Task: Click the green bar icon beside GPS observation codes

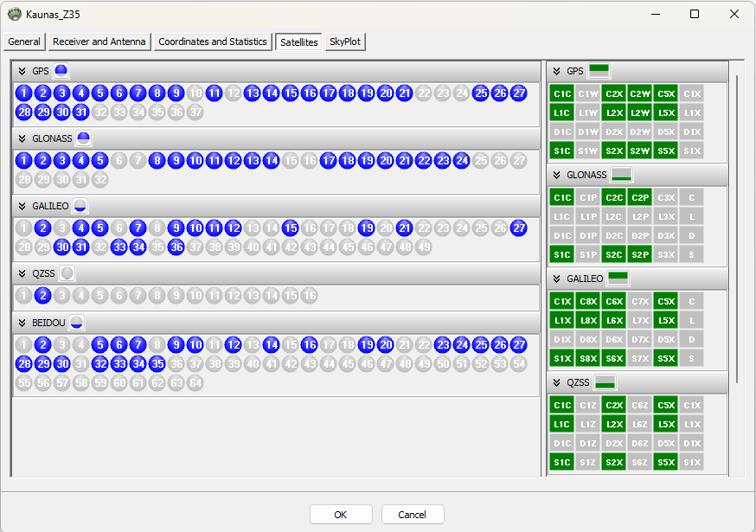Action: pos(599,71)
